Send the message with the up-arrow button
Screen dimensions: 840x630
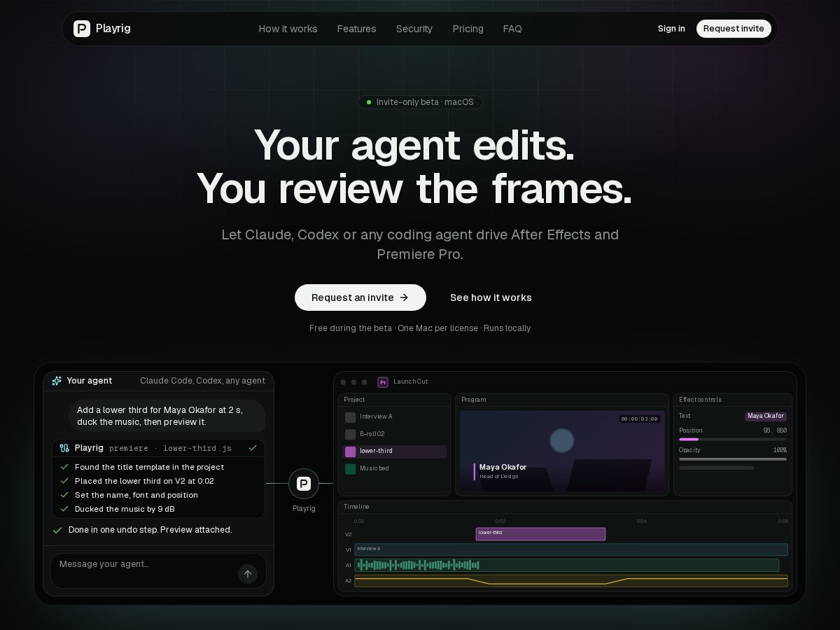[247, 574]
